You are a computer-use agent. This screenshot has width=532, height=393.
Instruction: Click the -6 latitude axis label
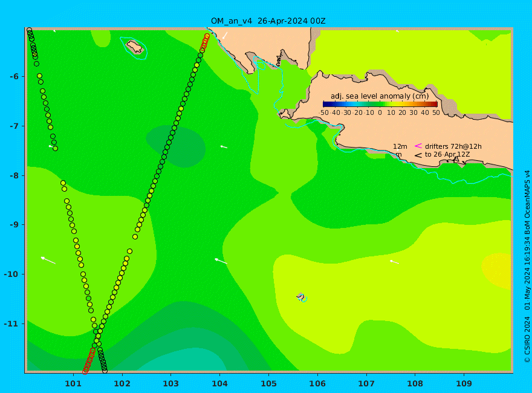coord(14,76)
